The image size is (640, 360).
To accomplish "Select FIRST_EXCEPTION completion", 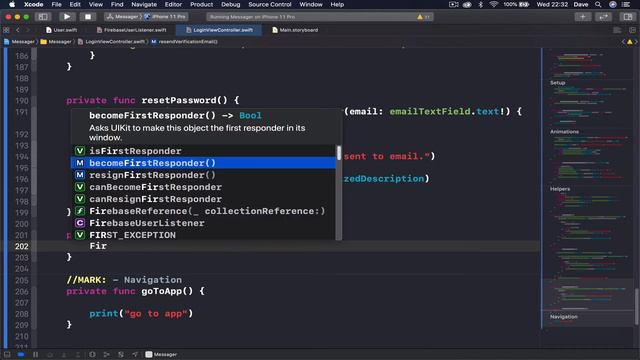I will (203, 235).
